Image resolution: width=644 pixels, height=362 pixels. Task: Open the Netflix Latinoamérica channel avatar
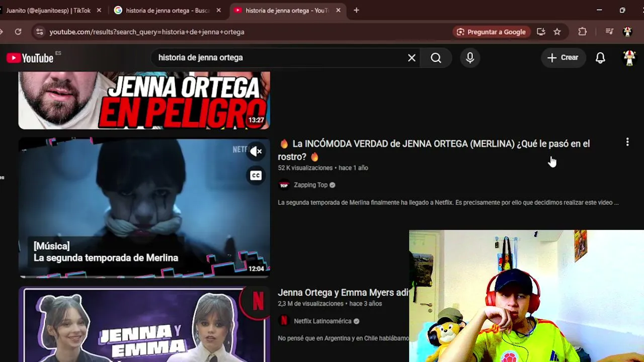(x=284, y=321)
